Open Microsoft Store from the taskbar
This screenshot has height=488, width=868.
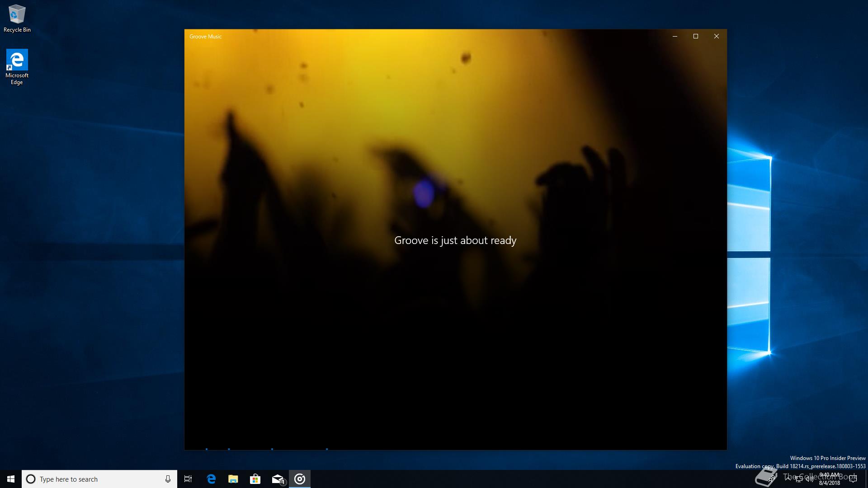click(255, 479)
